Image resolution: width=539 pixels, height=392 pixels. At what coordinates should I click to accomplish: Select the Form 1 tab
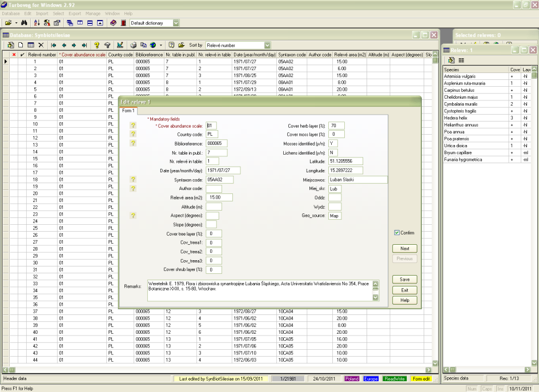pyautogui.click(x=128, y=111)
